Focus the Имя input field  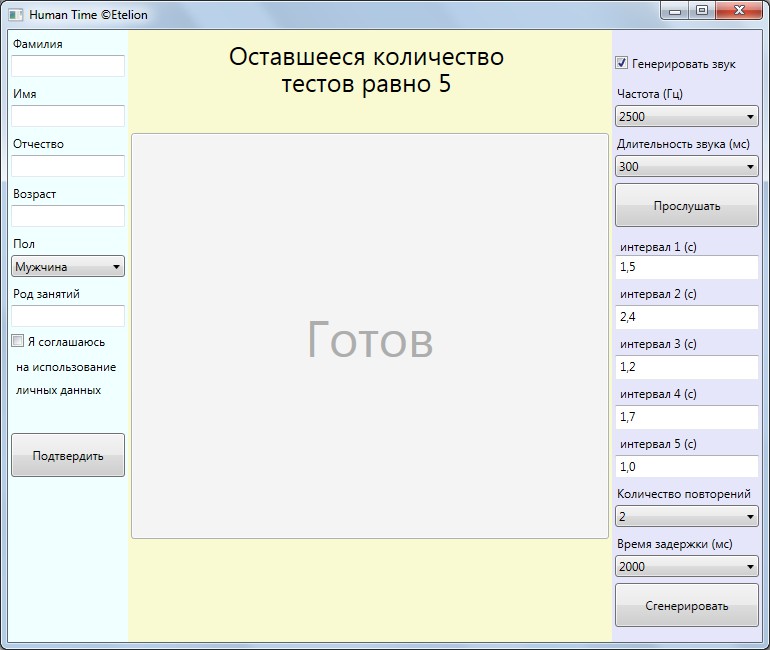pyautogui.click(x=68, y=116)
